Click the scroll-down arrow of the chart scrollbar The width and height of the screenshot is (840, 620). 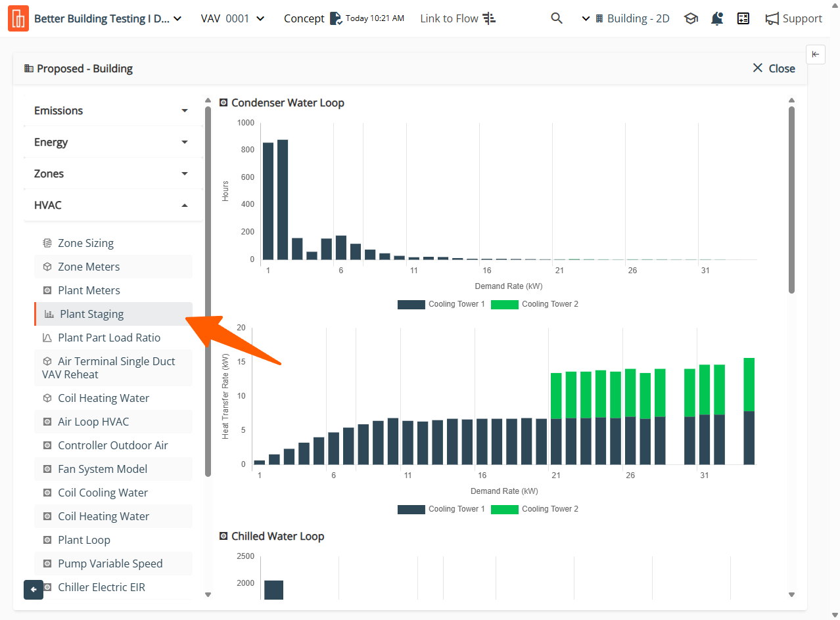(x=791, y=595)
